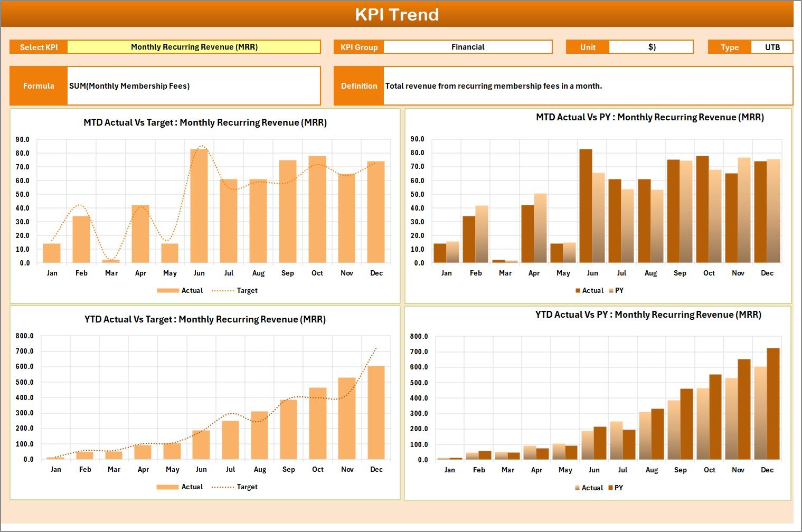Screen dimensions: 802x532
Task: Open the KPI Group selector showing Financial
Action: click(x=468, y=46)
